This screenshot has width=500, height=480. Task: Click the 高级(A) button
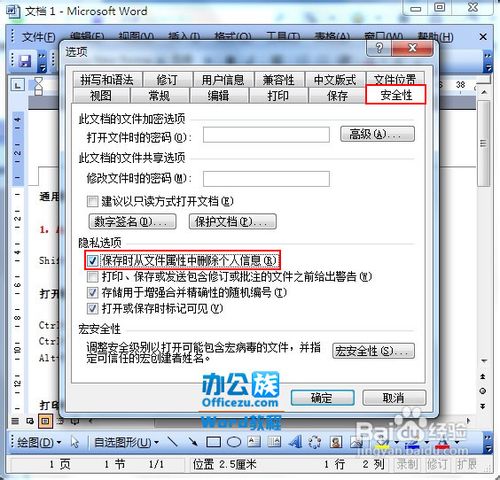(x=377, y=134)
